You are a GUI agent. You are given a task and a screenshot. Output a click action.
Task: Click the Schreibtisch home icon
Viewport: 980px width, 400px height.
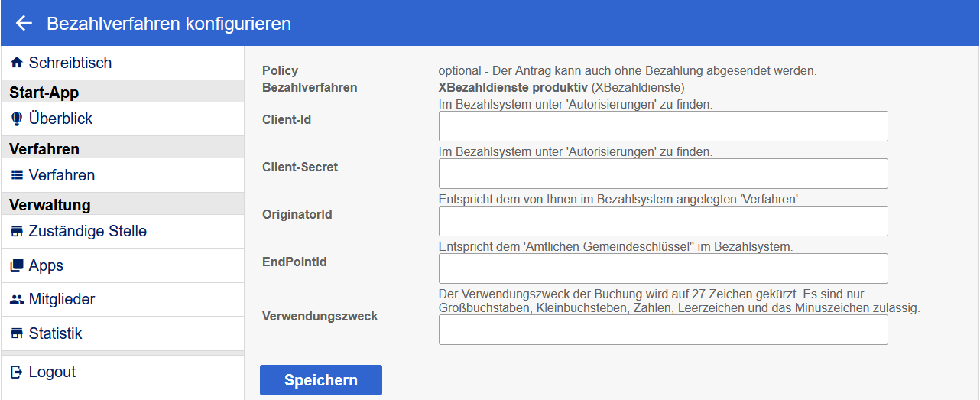click(x=17, y=63)
